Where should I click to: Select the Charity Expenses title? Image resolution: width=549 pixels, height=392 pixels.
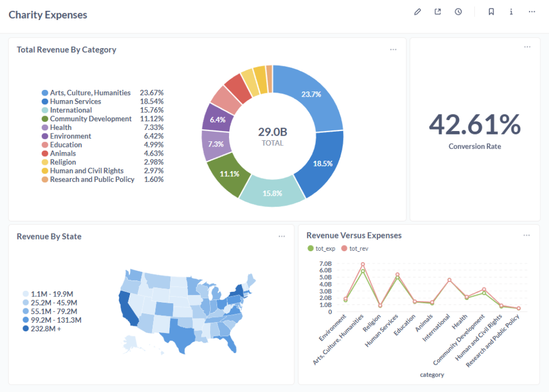tap(48, 15)
